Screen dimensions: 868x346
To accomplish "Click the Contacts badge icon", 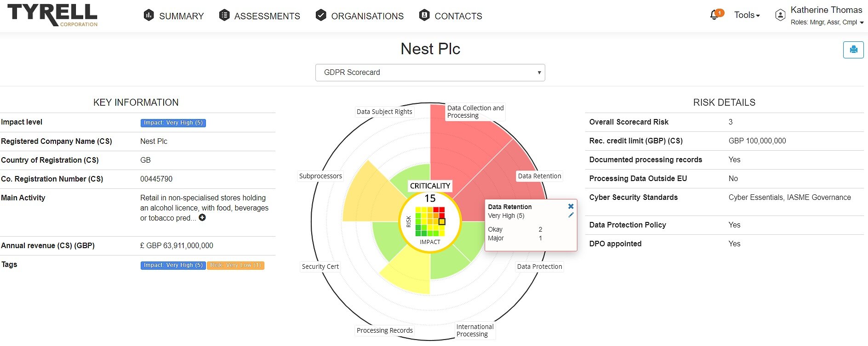I will pyautogui.click(x=424, y=15).
